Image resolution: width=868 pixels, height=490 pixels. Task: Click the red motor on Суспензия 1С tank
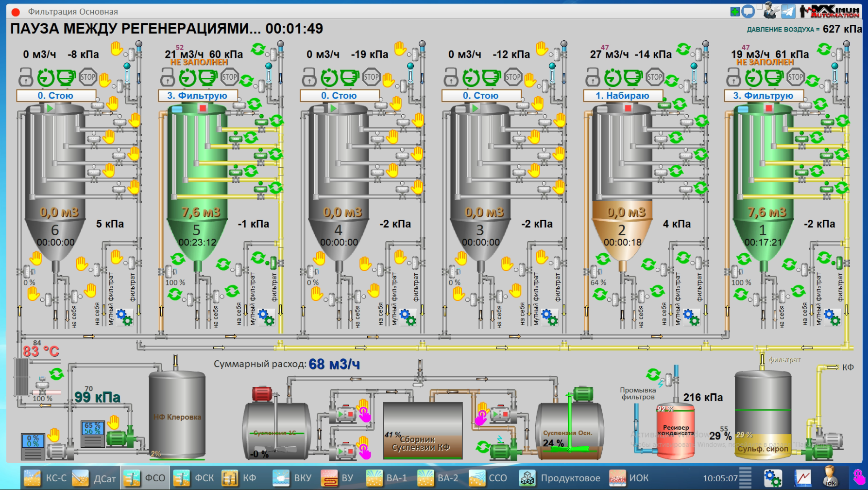pos(261,394)
